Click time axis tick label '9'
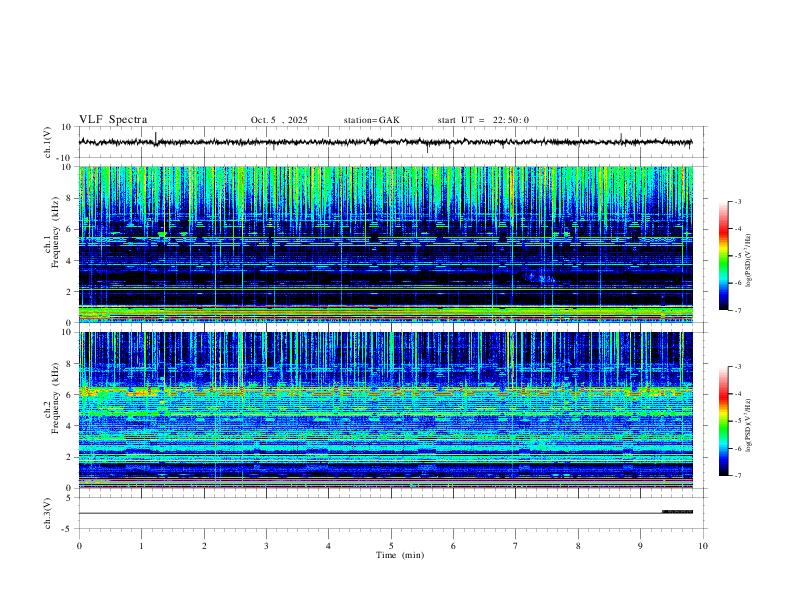792x612 pixels. (x=640, y=546)
